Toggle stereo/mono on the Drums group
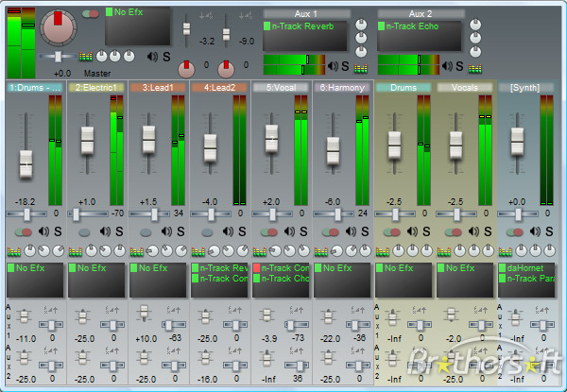The height and width of the screenshot is (392, 567). tap(392, 231)
